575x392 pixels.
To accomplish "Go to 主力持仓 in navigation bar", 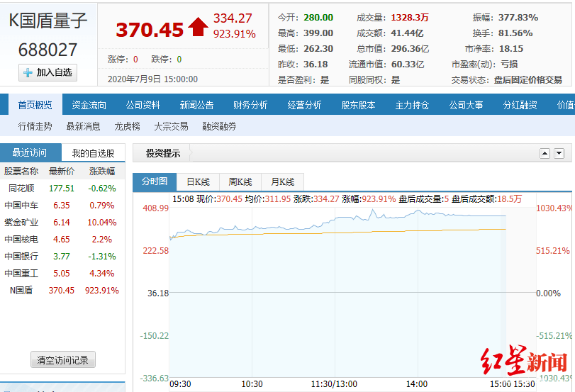I will (x=412, y=105).
